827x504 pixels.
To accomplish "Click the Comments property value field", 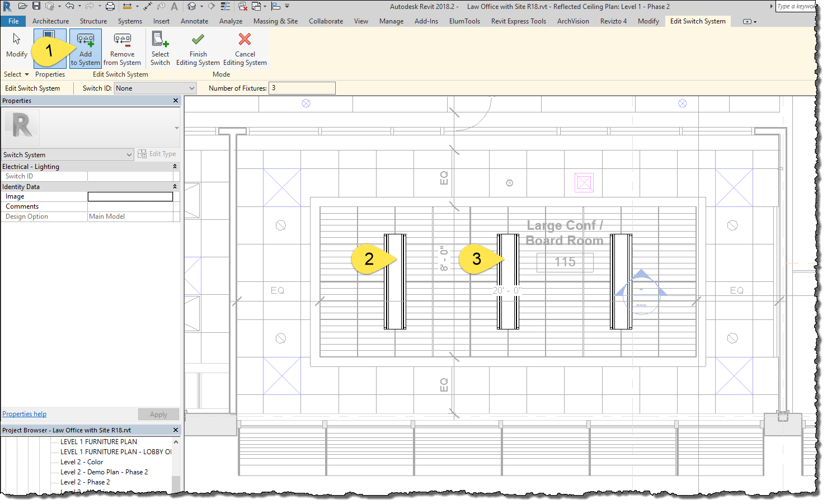I will point(130,207).
